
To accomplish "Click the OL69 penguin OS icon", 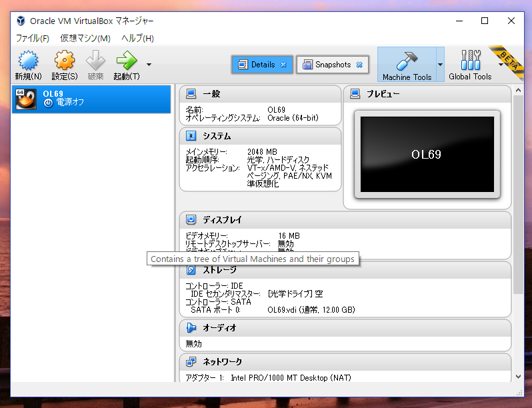I will 26,99.
